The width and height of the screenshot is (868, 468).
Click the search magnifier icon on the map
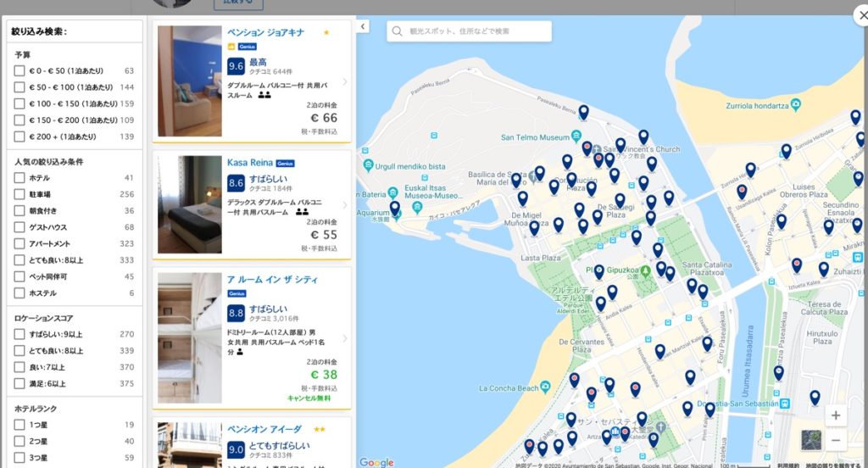pos(397,31)
